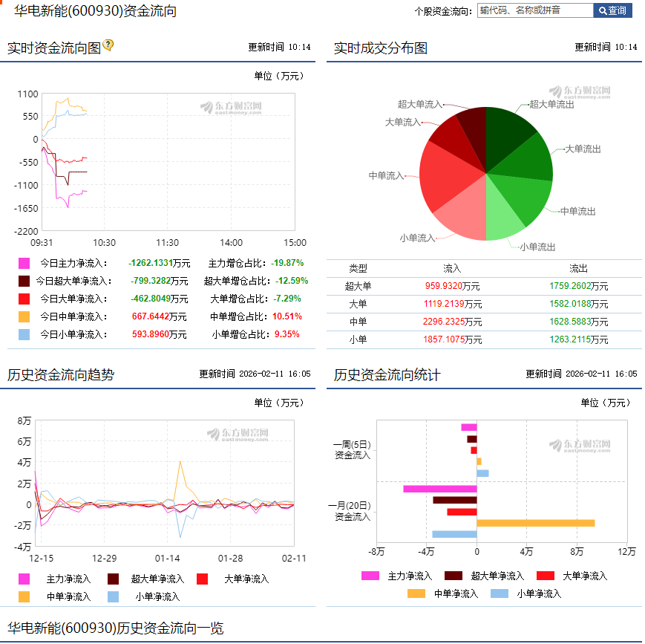
Task: Click the pink 主力净流入 swatch in trend chart legend
Action: point(24,579)
